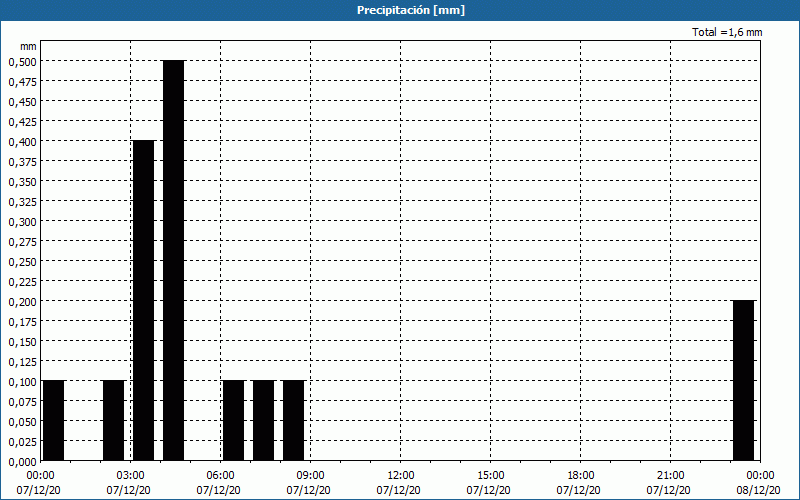Viewport: 800px width, 500px height.
Task: Click the 03:00 time label on x-axis
Action: tap(131, 476)
